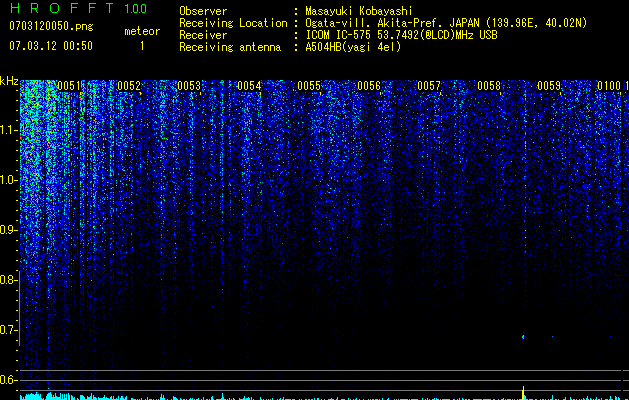Select the version number 1.0.0
629x400 pixels.
tap(135, 8)
